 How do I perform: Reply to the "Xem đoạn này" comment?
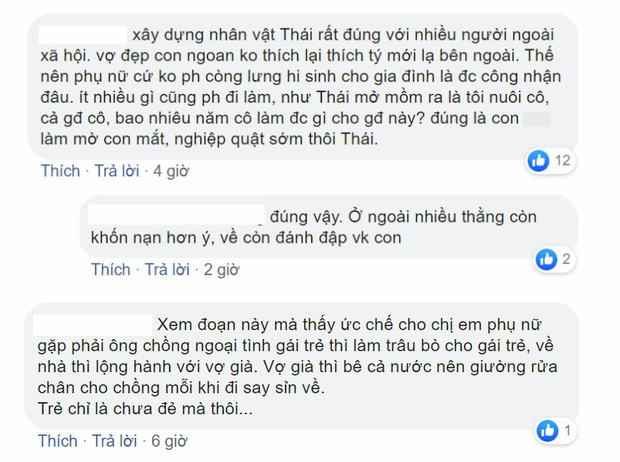click(x=116, y=441)
